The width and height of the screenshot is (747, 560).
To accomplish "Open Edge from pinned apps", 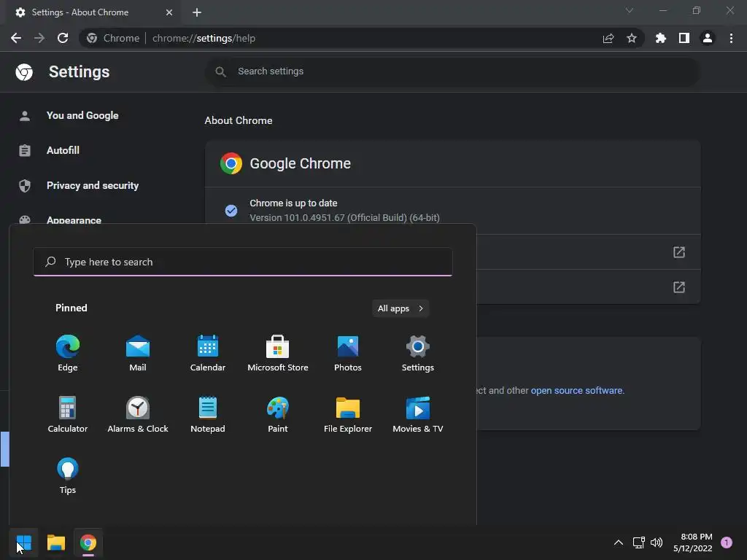I will point(68,353).
